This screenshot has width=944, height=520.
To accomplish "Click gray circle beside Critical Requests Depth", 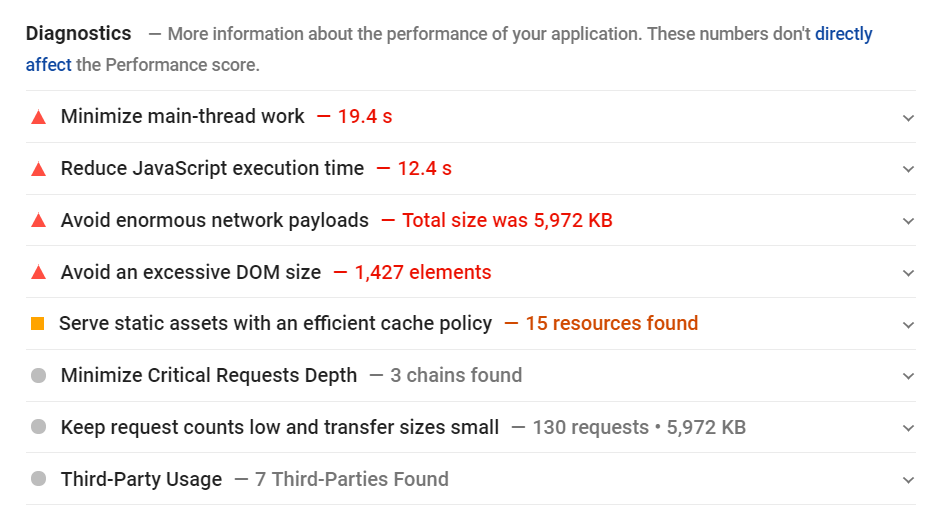I will point(39,376).
